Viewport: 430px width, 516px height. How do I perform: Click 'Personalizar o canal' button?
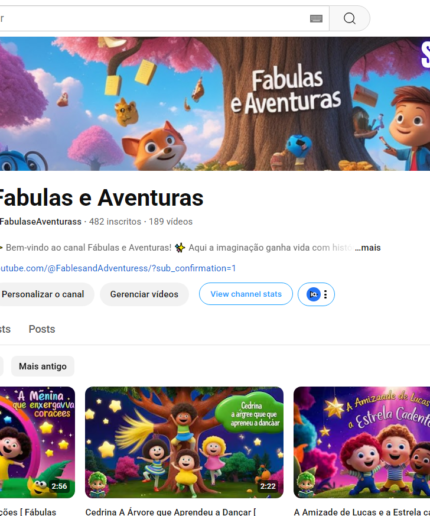[x=43, y=294]
